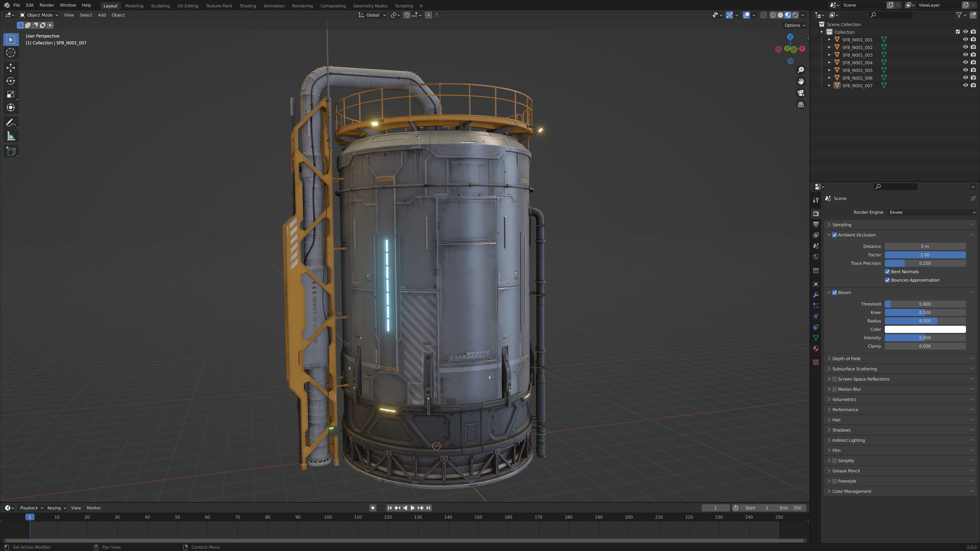Disable Bloom checkbox
The height and width of the screenshot is (551, 980).
click(835, 293)
